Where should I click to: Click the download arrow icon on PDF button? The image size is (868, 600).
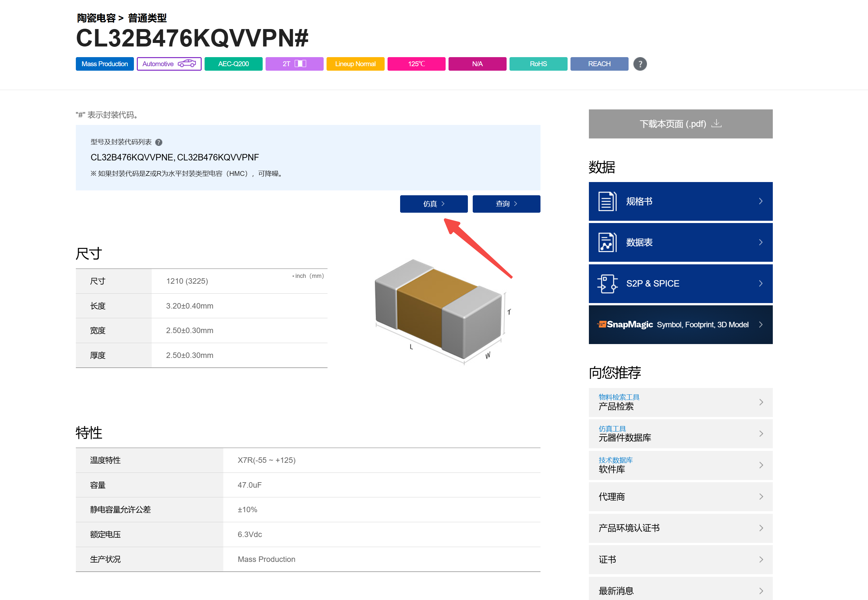tap(717, 123)
